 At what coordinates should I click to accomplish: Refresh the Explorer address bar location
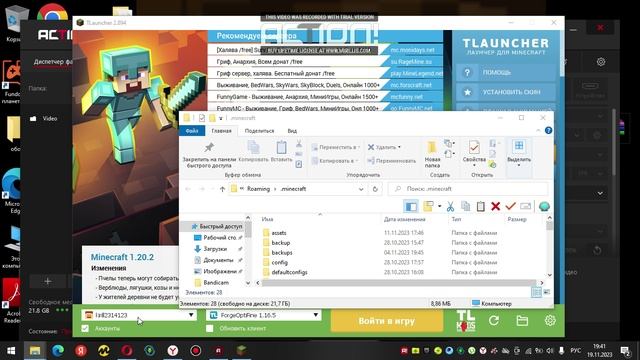click(375, 189)
